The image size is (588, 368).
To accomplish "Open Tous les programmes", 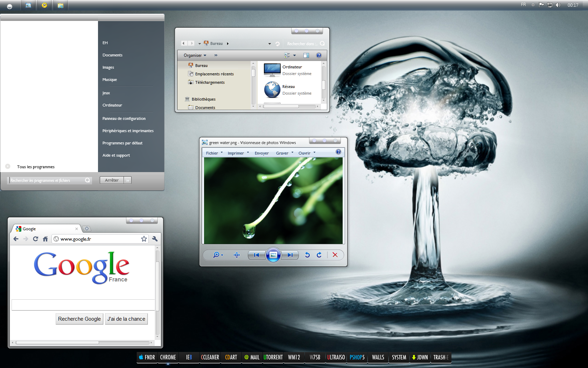I will pos(36,167).
